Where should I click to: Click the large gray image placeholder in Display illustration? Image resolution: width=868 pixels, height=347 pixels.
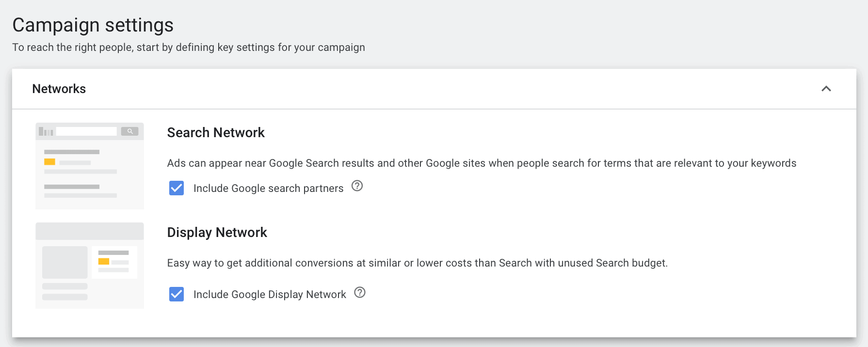65,262
